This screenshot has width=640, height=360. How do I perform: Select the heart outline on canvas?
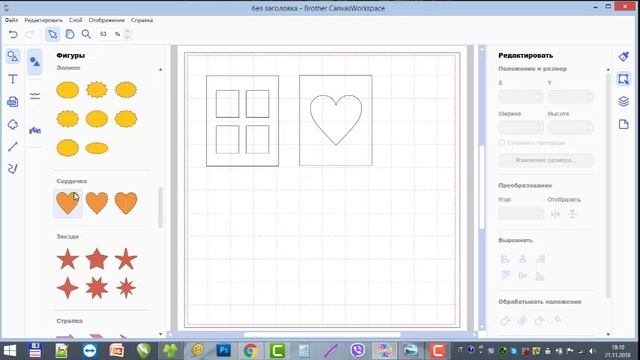click(336, 120)
